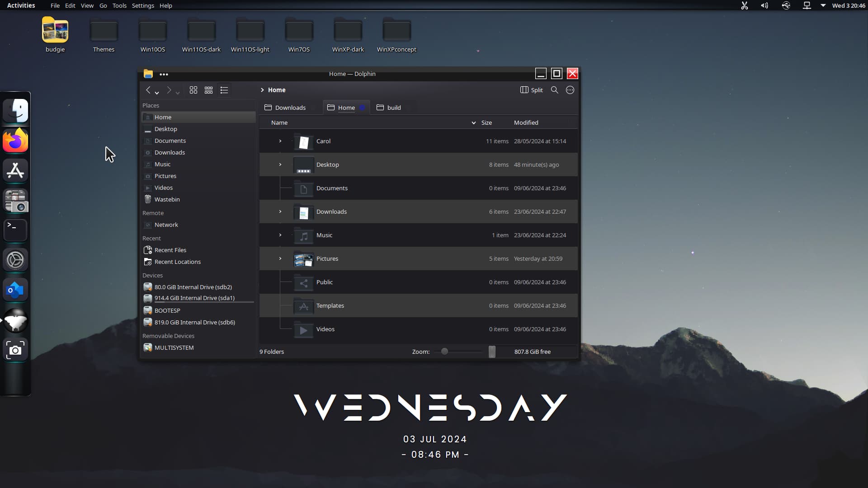
Task: Expand the Carol folder tree
Action: click(280, 141)
